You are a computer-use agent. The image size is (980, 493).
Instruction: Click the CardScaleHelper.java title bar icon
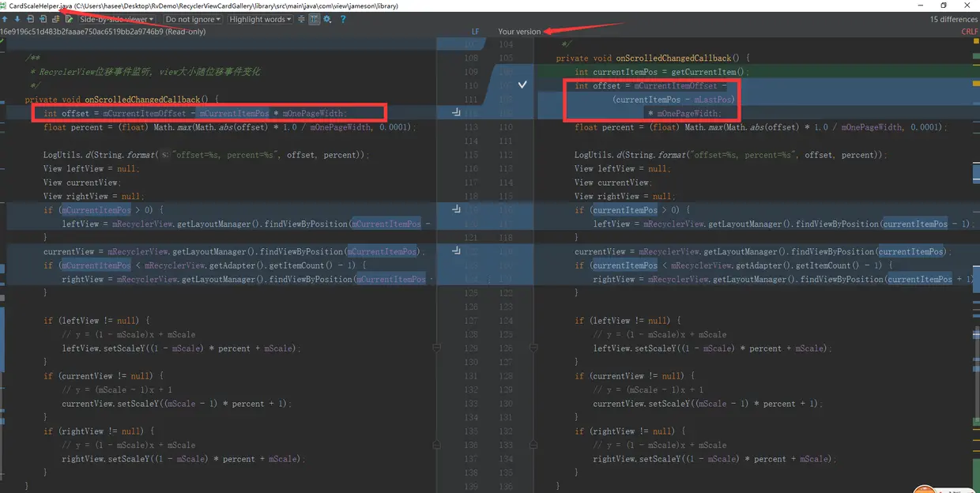pyautogui.click(x=4, y=6)
